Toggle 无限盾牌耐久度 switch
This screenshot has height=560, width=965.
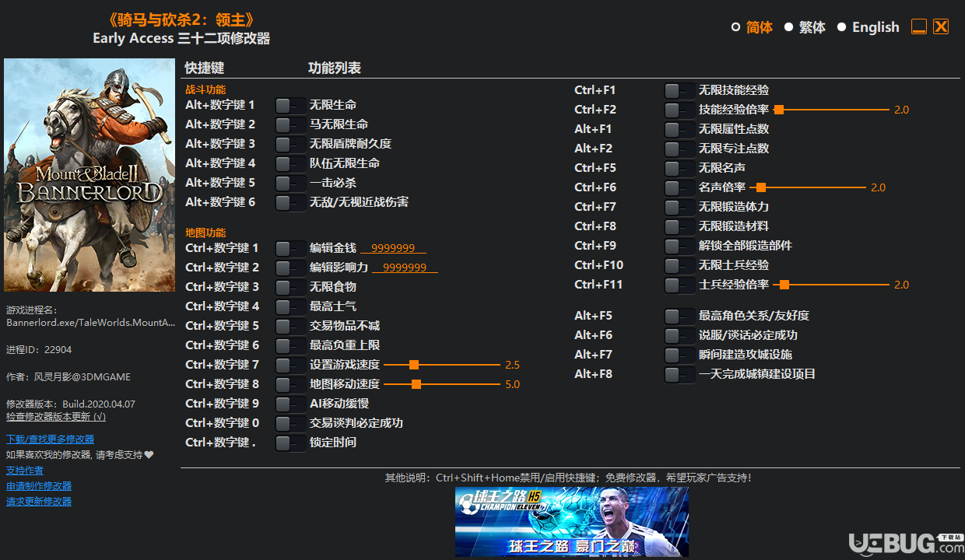pyautogui.click(x=290, y=144)
